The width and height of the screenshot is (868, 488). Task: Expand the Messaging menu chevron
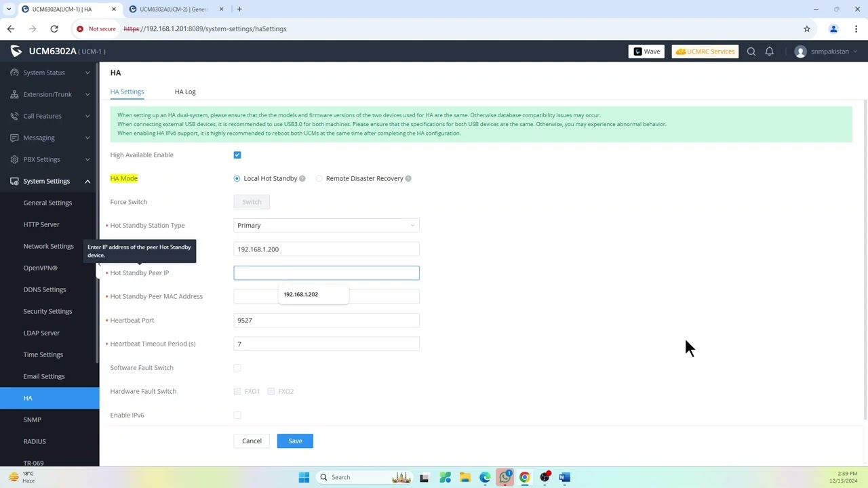point(87,138)
